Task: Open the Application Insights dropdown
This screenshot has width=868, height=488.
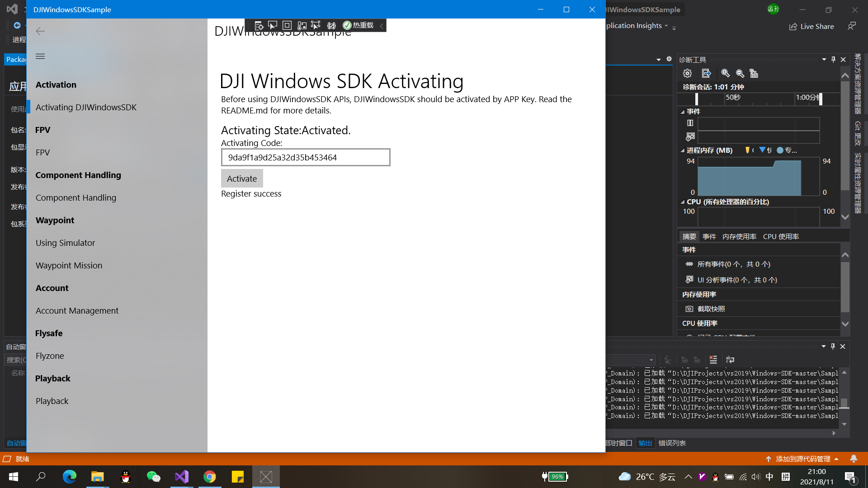Action: pyautogui.click(x=665, y=26)
